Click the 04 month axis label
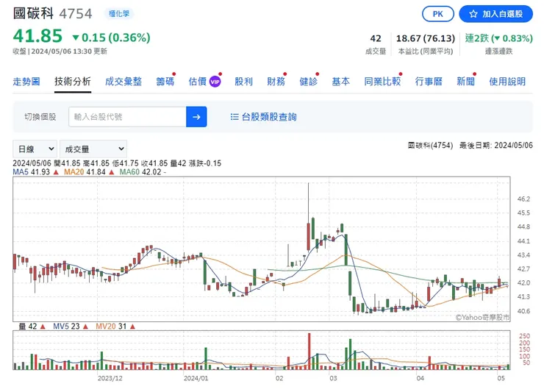 tap(420, 378)
